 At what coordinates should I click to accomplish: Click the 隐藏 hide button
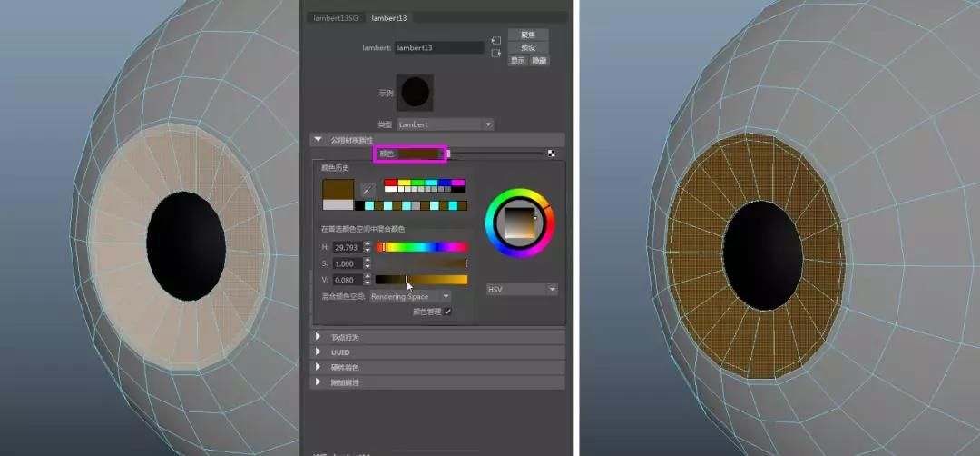(x=539, y=60)
